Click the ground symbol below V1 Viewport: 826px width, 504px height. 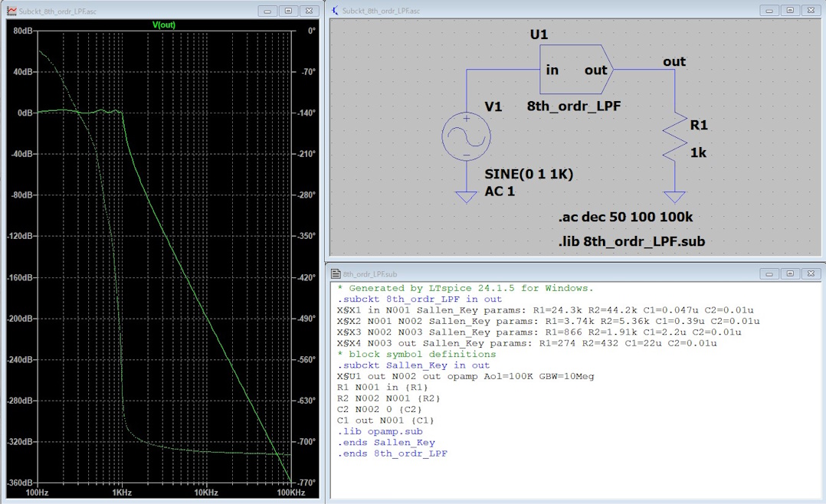(466, 197)
